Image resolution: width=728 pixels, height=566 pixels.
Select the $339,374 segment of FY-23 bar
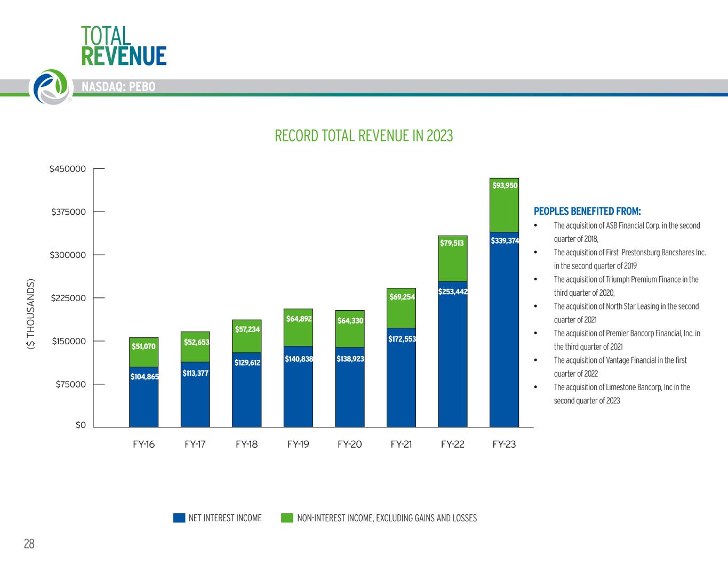click(x=504, y=329)
